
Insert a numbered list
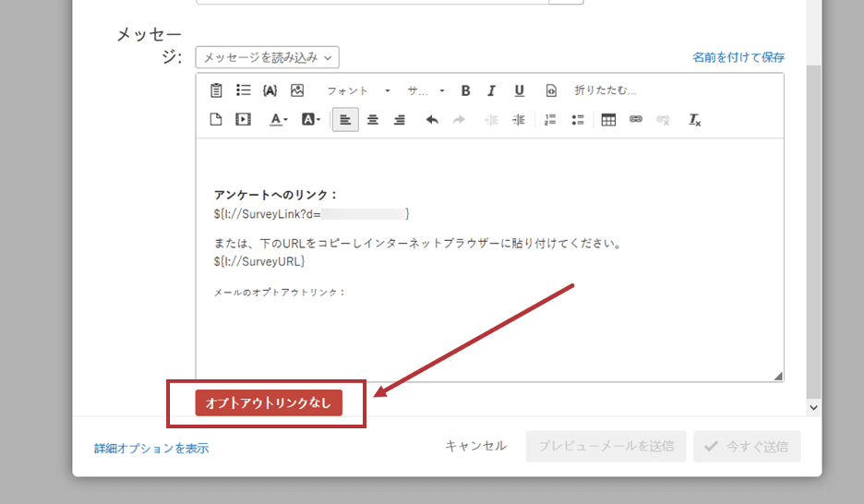pos(550,119)
